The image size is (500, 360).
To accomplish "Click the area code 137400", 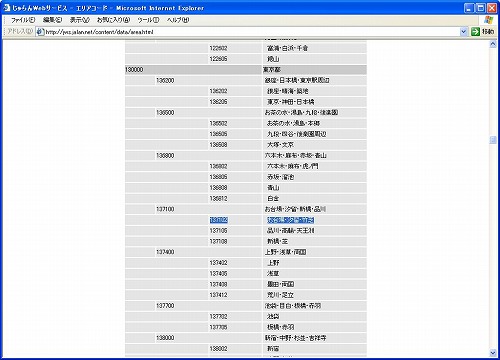I will pyautogui.click(x=165, y=252).
